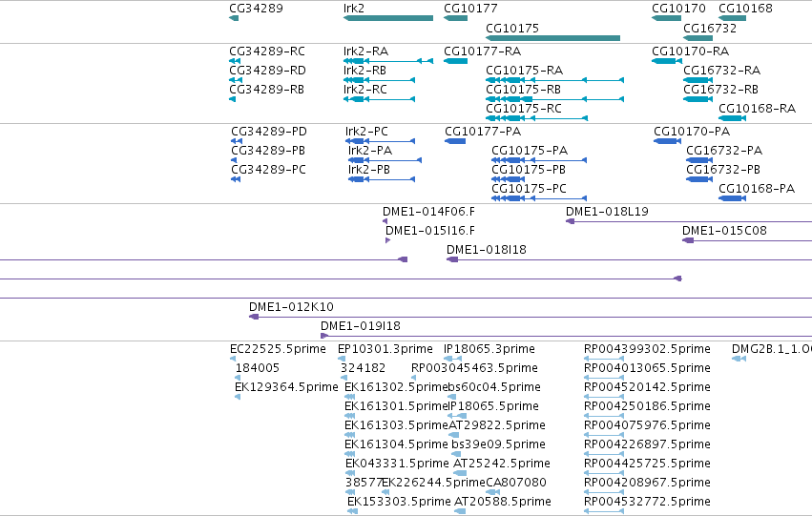Click the CG10175 gene feature bar
812x516 pixels.
553,38
